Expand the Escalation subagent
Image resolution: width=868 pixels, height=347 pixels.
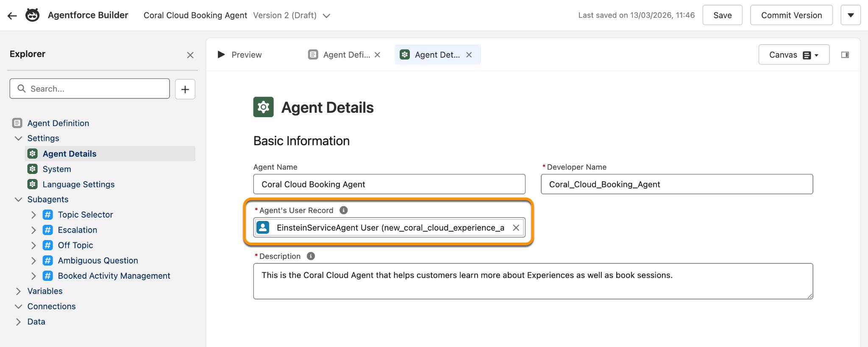pyautogui.click(x=33, y=230)
